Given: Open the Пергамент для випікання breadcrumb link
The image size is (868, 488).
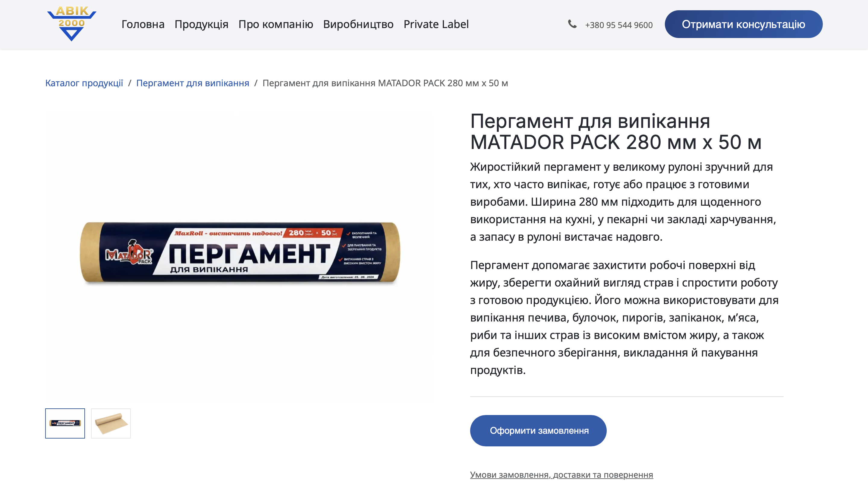Looking at the screenshot, I should point(193,83).
